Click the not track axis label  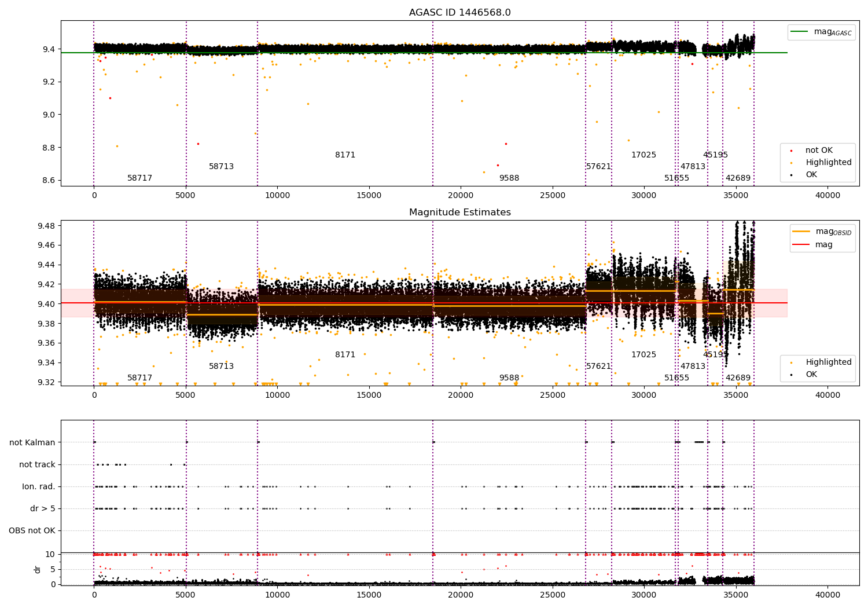coord(37,465)
